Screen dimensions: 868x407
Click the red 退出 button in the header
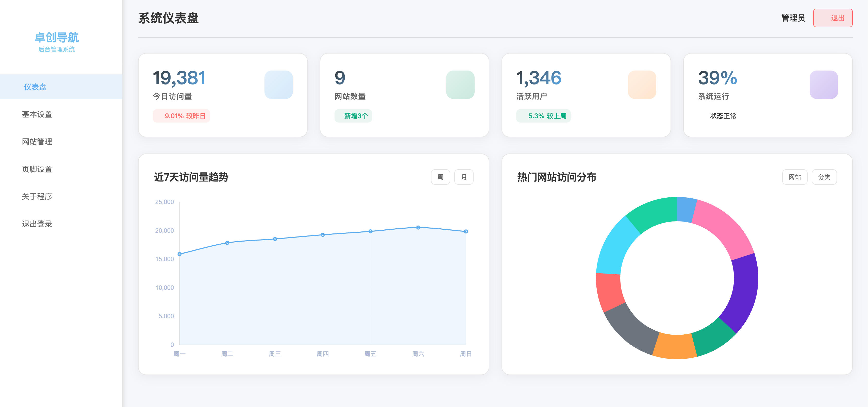pyautogui.click(x=833, y=18)
